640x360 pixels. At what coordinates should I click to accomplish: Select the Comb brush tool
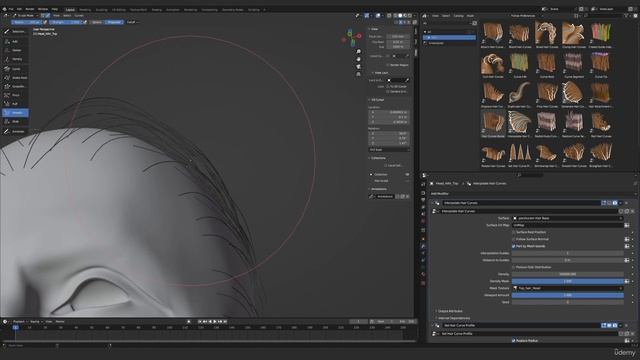pos(15,69)
